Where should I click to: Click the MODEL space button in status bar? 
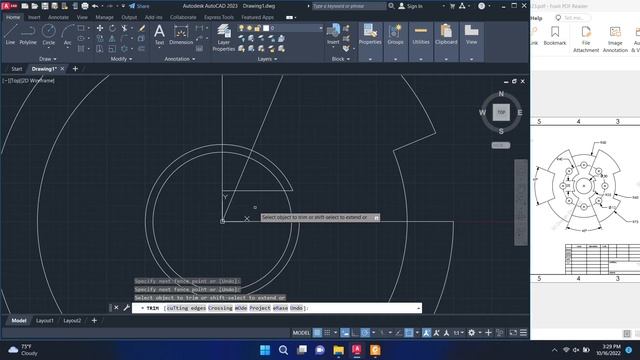[x=301, y=333]
